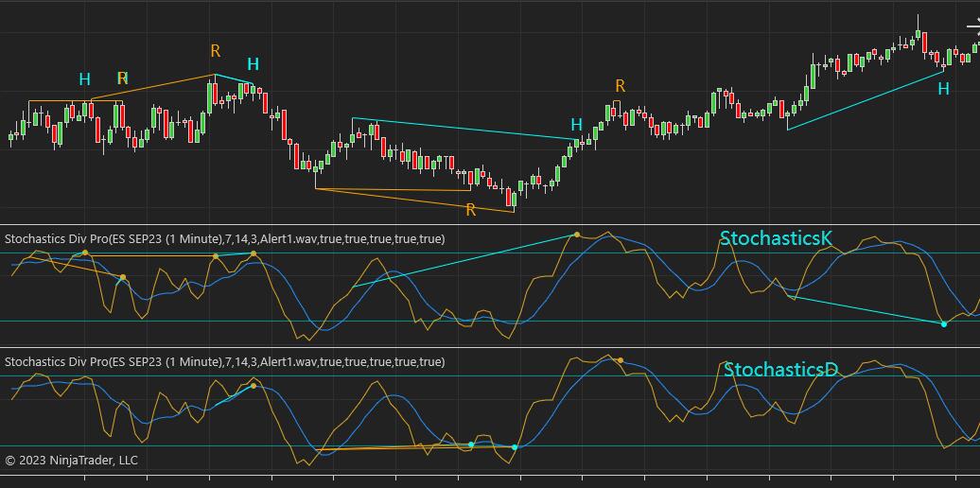Image resolution: width=980 pixels, height=488 pixels.
Task: Click the cyan dot in the StochasticsK panel
Action: click(x=944, y=324)
